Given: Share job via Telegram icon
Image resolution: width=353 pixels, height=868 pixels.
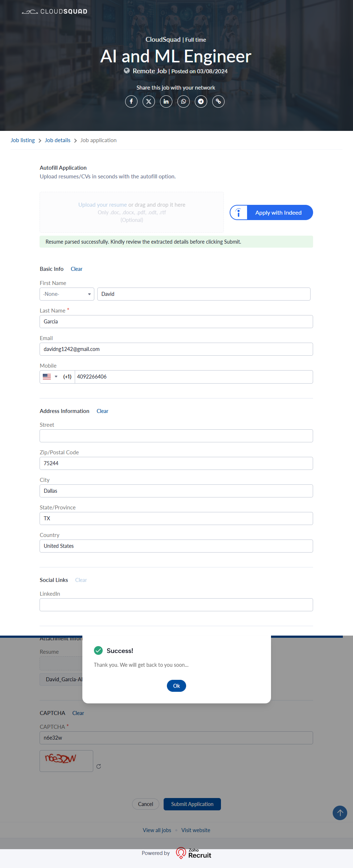Looking at the screenshot, I should click(201, 102).
